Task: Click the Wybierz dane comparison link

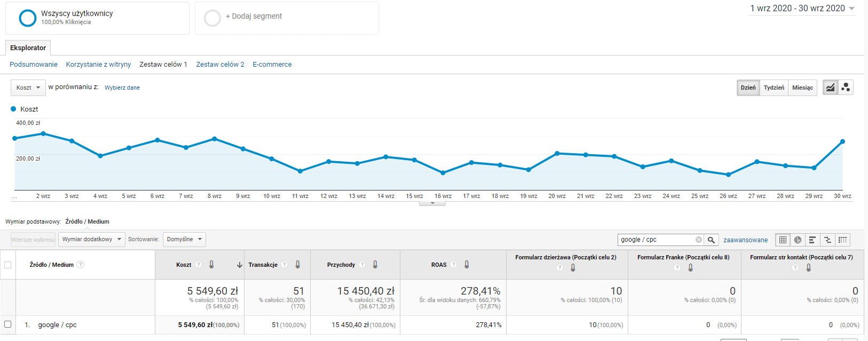Action: (x=122, y=88)
